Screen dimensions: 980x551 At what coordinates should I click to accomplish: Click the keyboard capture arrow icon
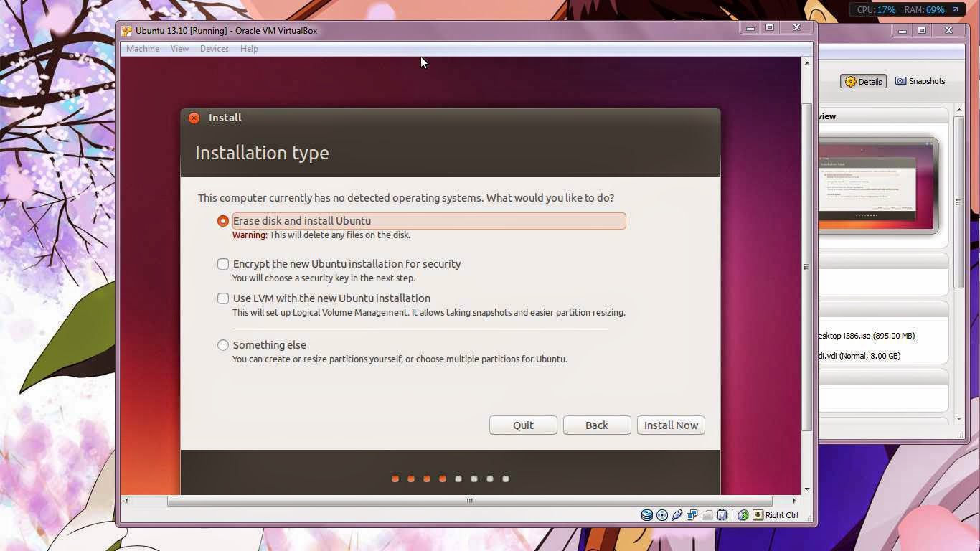point(758,515)
